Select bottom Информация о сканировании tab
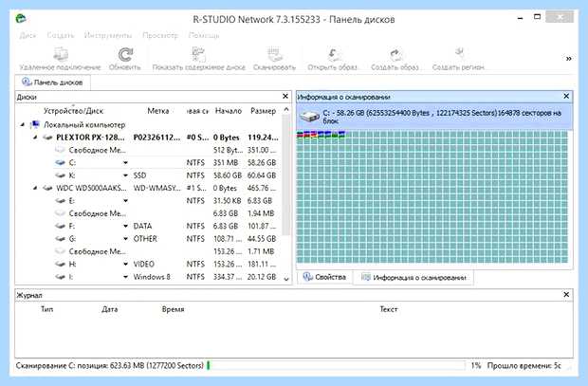Viewport: 588px width, 386px height. [413, 278]
